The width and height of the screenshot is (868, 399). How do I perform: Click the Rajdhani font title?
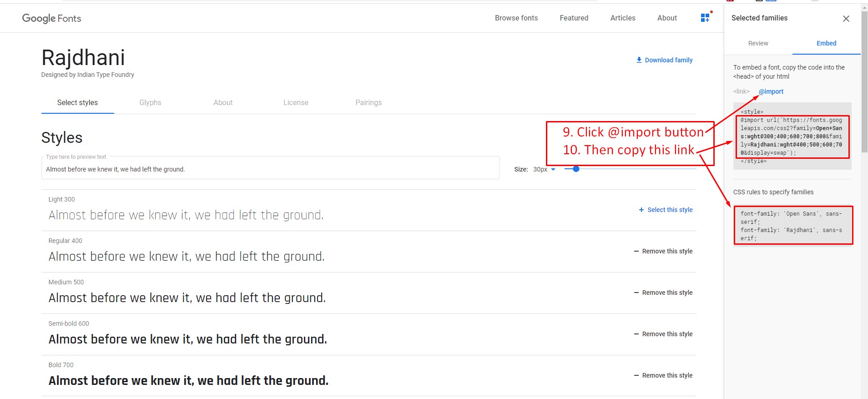[x=83, y=58]
